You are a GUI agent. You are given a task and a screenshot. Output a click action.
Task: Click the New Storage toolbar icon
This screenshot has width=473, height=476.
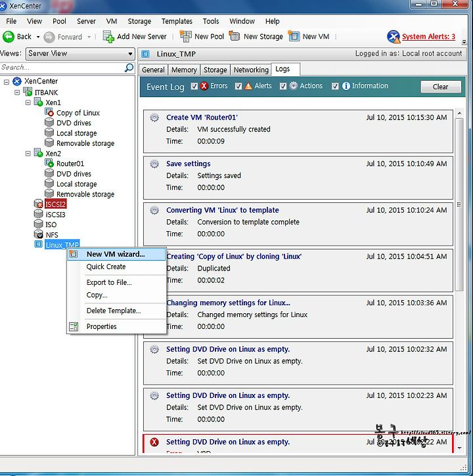pyautogui.click(x=235, y=36)
